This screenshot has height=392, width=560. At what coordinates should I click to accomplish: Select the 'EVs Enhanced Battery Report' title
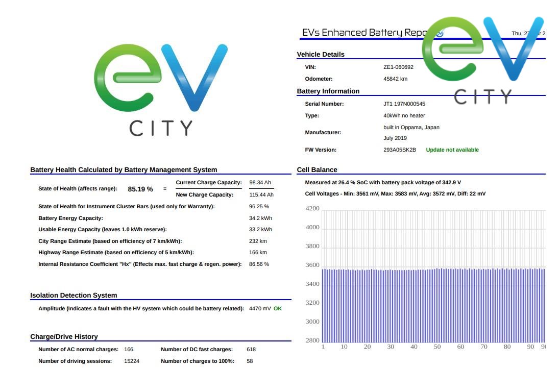(x=364, y=33)
